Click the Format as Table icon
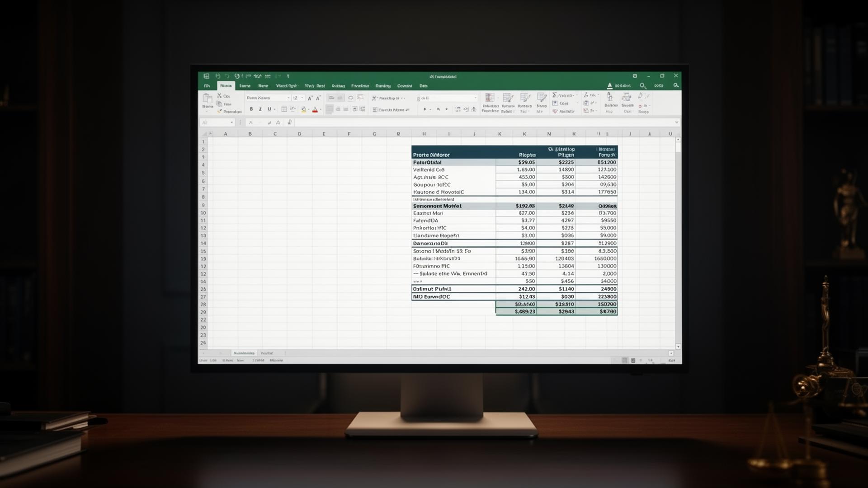868x488 pixels. [508, 98]
